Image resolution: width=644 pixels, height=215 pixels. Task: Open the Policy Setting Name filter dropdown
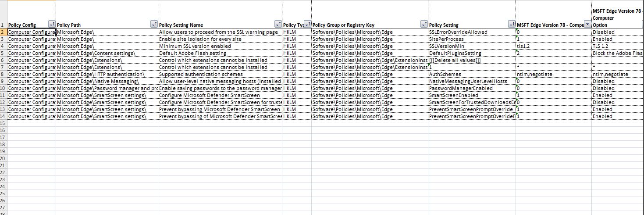tap(278, 25)
